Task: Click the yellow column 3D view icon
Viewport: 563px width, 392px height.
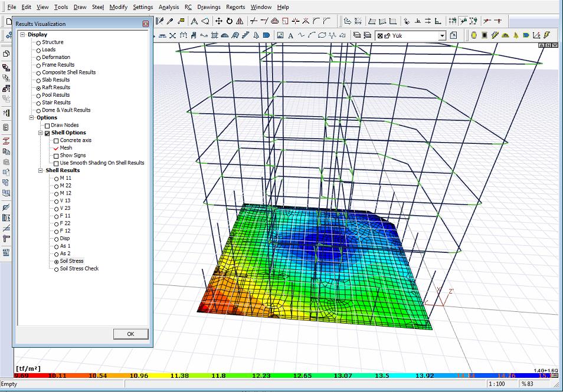Action: click(474, 35)
